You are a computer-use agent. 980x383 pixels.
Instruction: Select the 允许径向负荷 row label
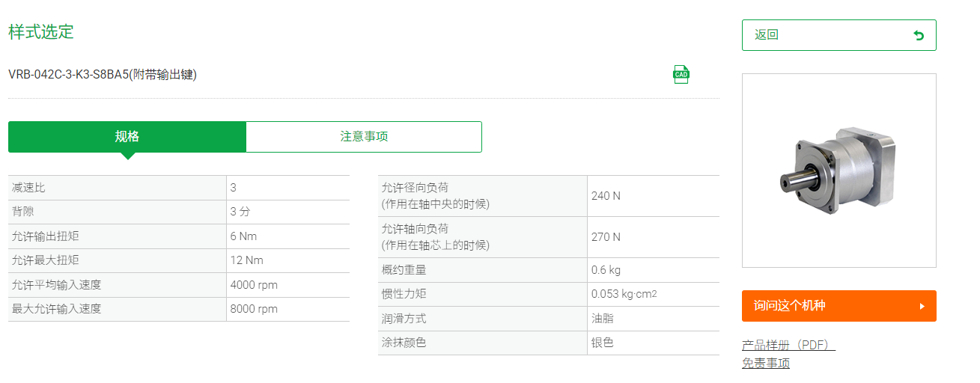point(416,188)
